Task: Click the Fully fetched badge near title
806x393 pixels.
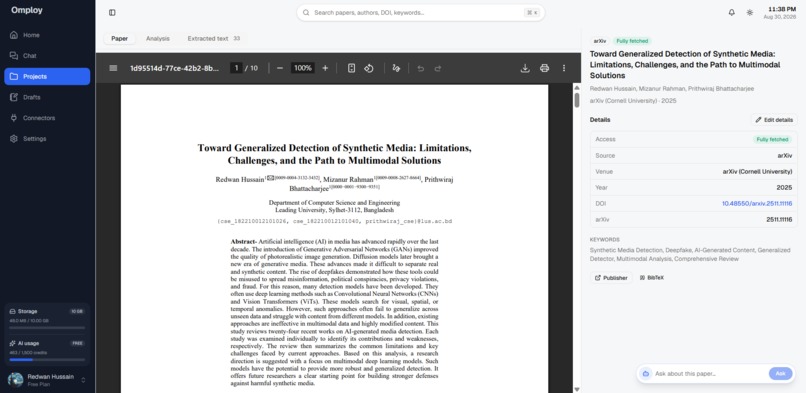Action: tap(632, 41)
